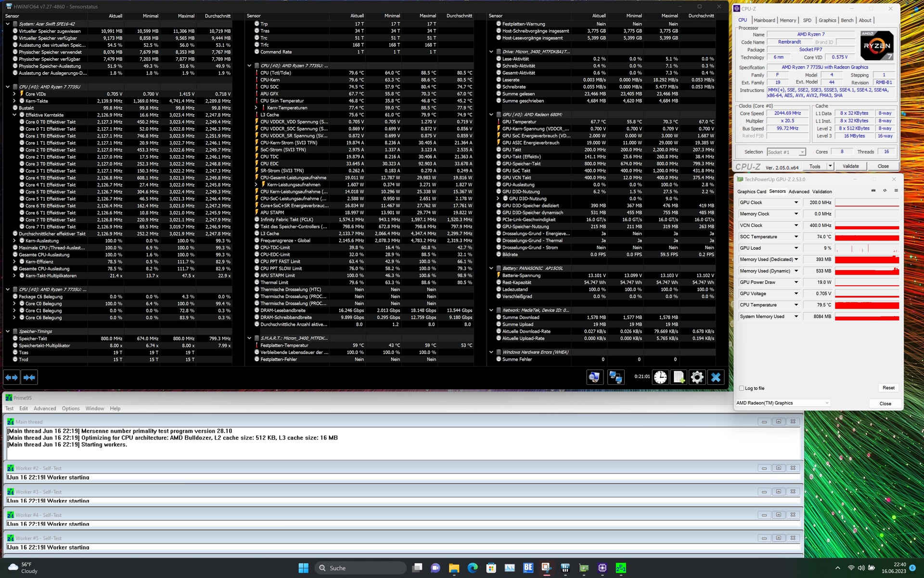Click the GPU-Z refresh icon
This screenshot has width=924, height=578.
(885, 191)
